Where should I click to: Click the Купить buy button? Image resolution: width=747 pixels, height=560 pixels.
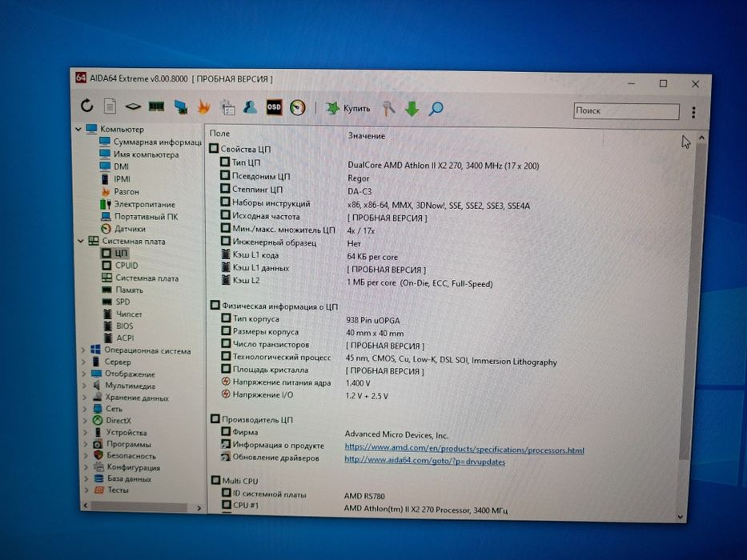348,109
